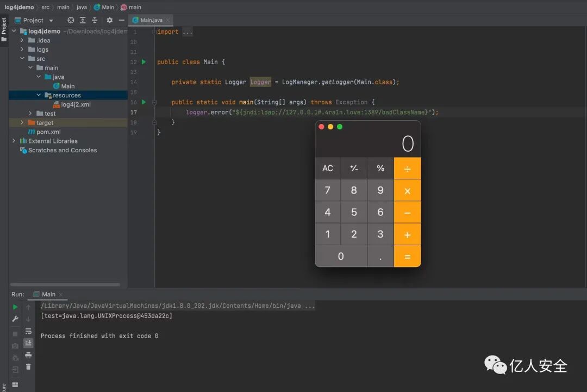Image resolution: width=587 pixels, height=392 pixels.
Task: Click main method breadcrumb item
Action: (x=131, y=7)
